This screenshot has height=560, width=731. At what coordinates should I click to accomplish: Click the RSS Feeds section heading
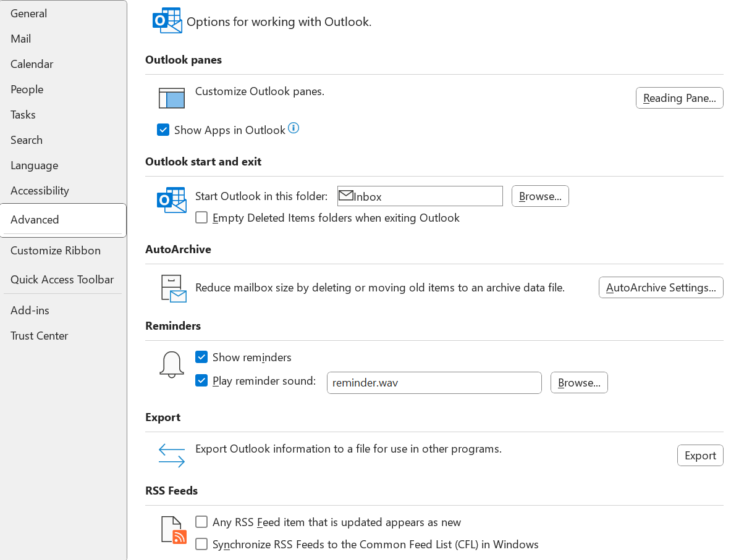tap(172, 491)
